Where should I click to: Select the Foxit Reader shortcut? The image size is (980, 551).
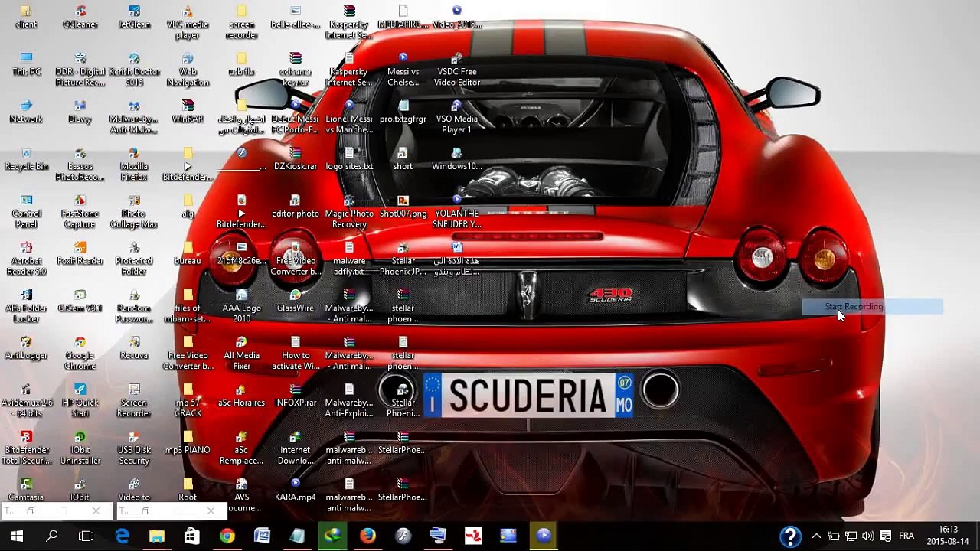[80, 255]
